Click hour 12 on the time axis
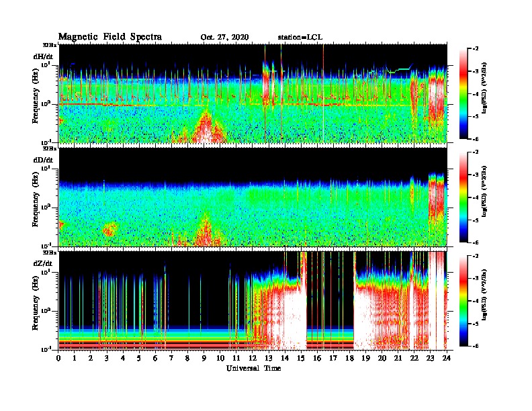The width and height of the screenshot is (532, 411). click(253, 358)
